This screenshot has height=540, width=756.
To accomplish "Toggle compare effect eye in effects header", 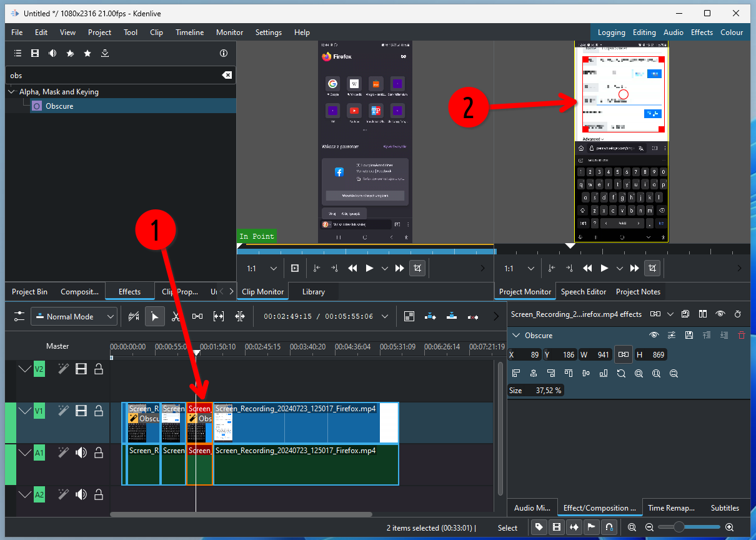I will click(720, 314).
